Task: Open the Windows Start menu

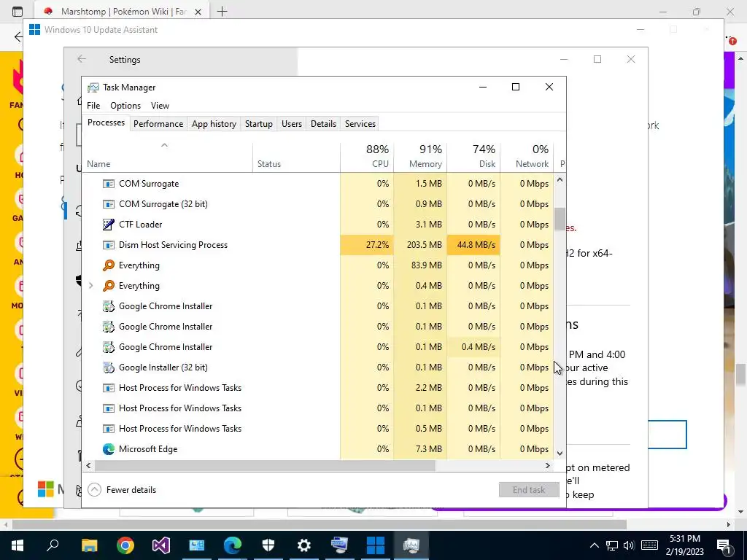Action: click(x=18, y=545)
